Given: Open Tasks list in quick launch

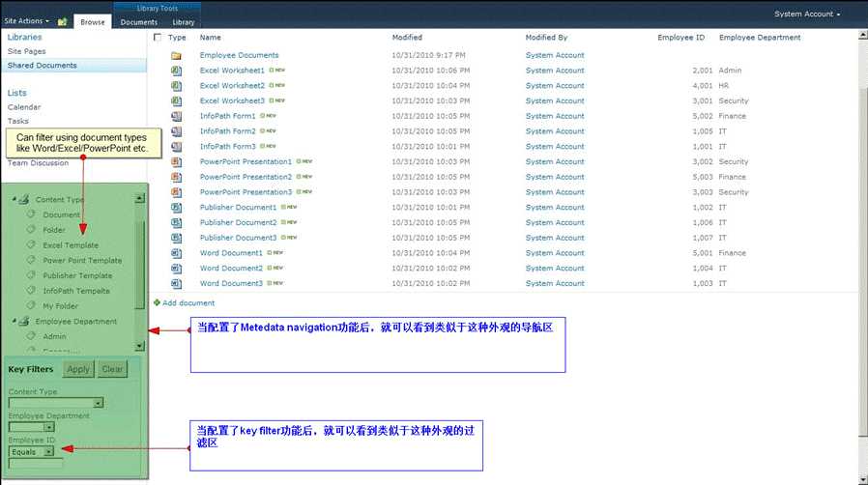Looking at the screenshot, I should click(x=17, y=121).
